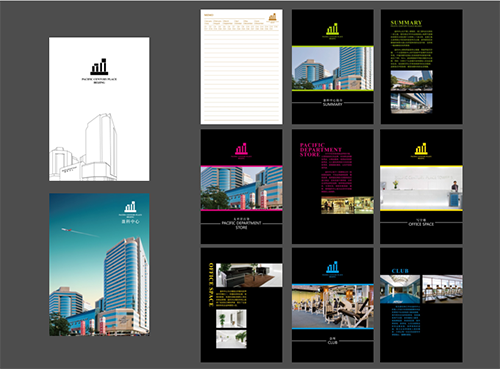Select the yellow OFFICE SPACE divider page
Viewport: 500px width, 369px height.
[x=421, y=187]
